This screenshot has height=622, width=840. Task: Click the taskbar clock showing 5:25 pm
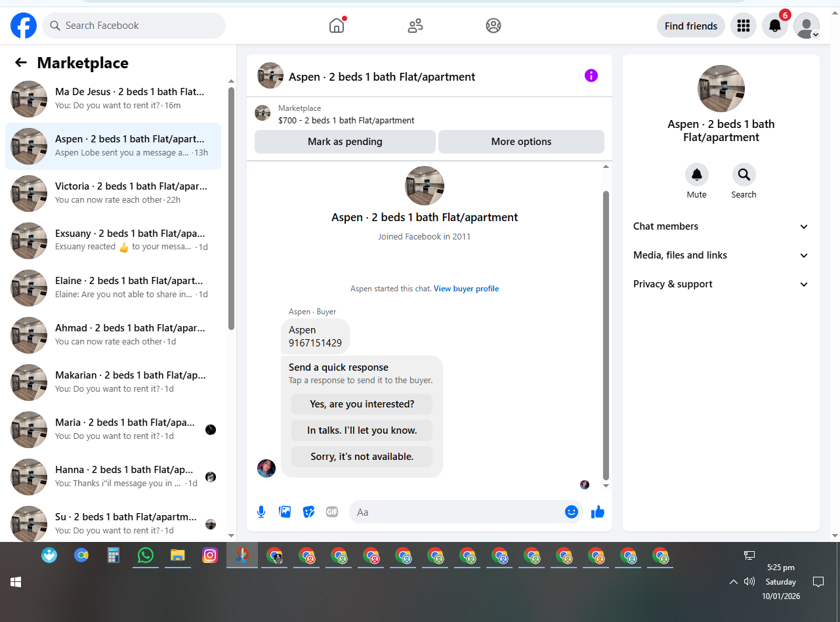tap(780, 568)
